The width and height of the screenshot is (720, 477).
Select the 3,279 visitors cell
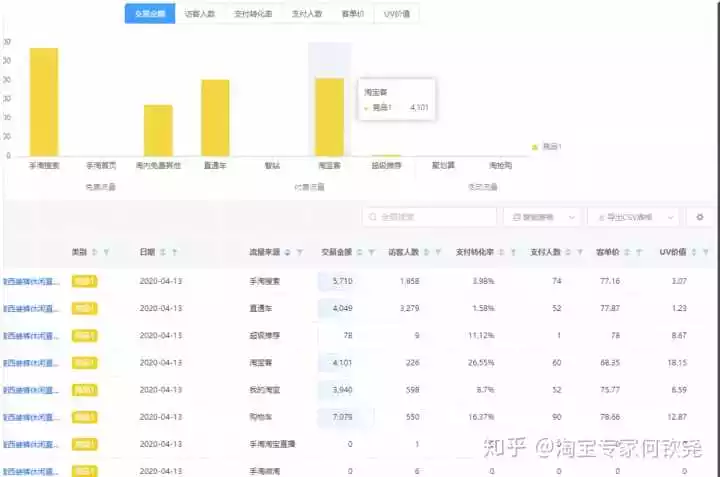coord(409,308)
